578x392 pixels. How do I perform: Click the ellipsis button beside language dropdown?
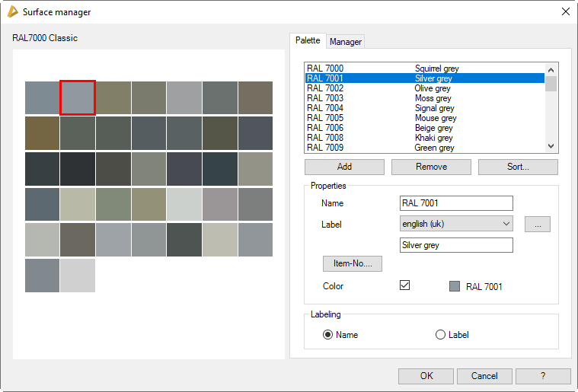click(537, 224)
